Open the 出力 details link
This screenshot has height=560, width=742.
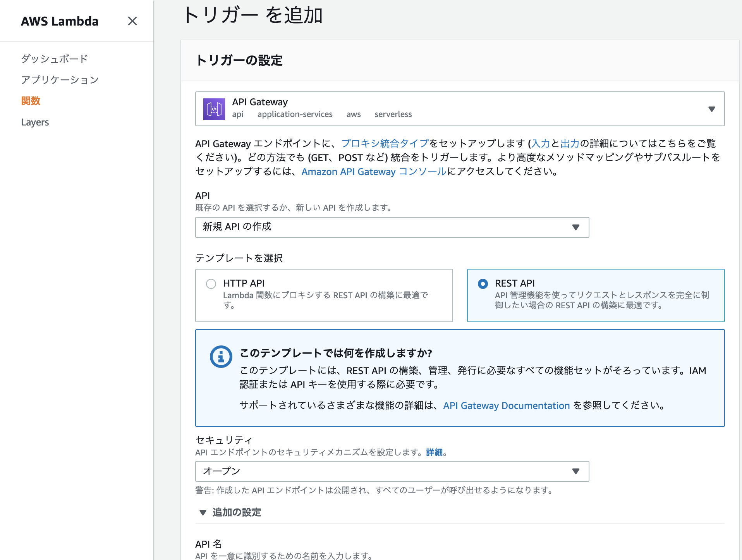click(570, 143)
